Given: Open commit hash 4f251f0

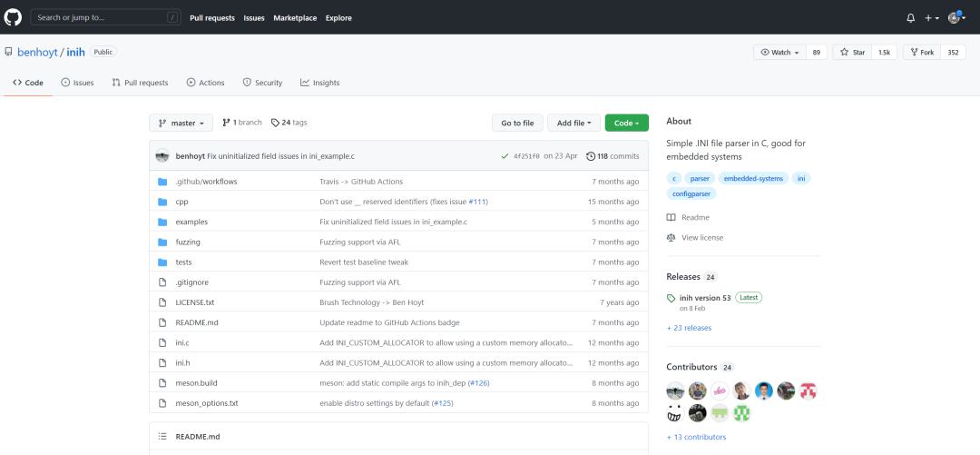Looking at the screenshot, I should [x=526, y=156].
